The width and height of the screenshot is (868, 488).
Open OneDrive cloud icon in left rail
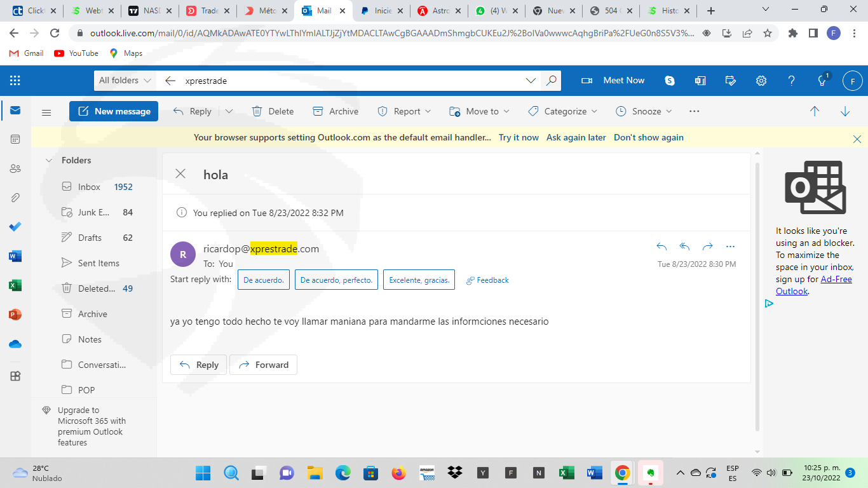[x=15, y=344]
